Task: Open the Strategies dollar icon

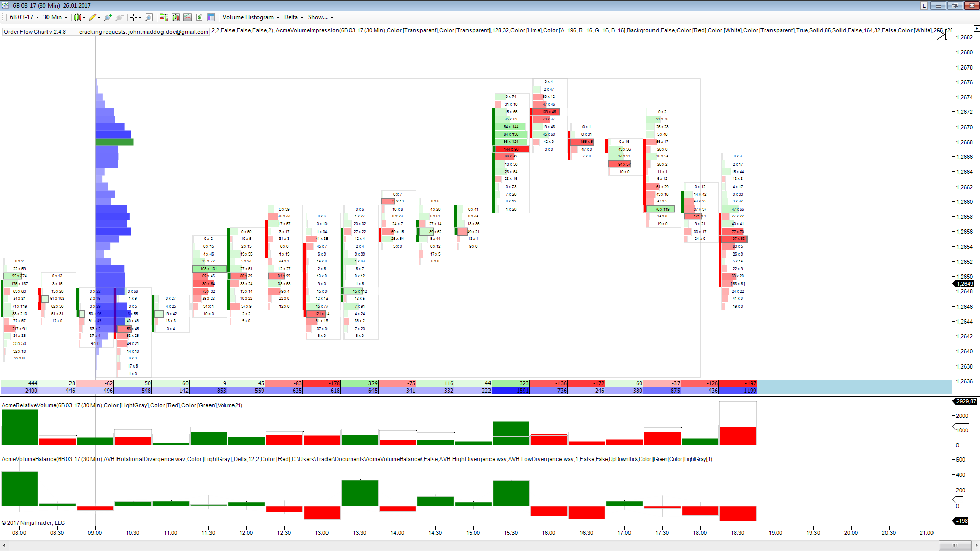Action: click(199, 17)
